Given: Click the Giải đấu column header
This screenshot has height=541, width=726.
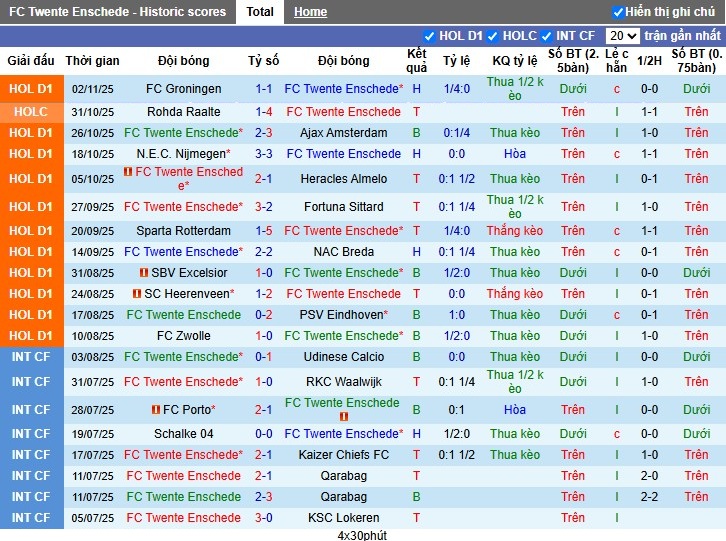Looking at the screenshot, I should point(31,61).
